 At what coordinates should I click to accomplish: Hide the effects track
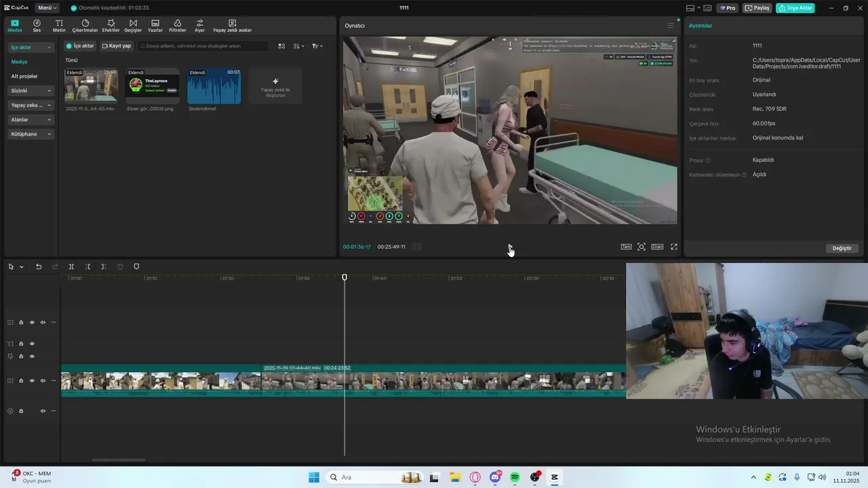[x=32, y=357]
